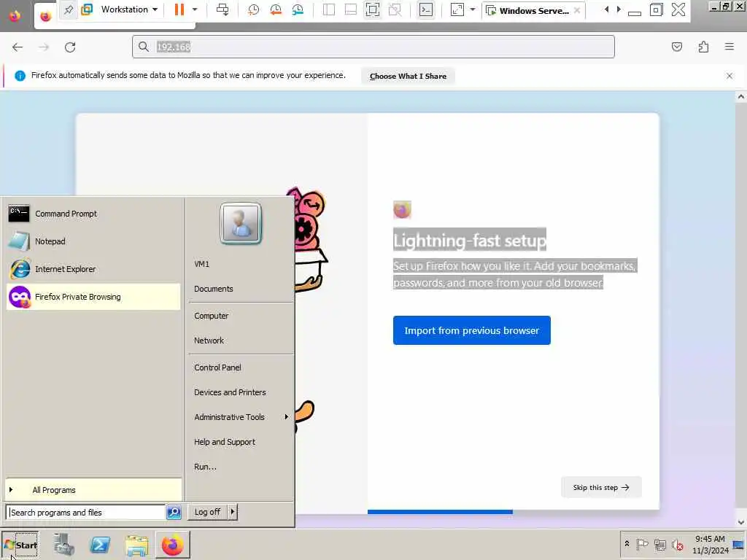This screenshot has height=560, width=747.
Task: Go back in Firefox
Action: 18,47
